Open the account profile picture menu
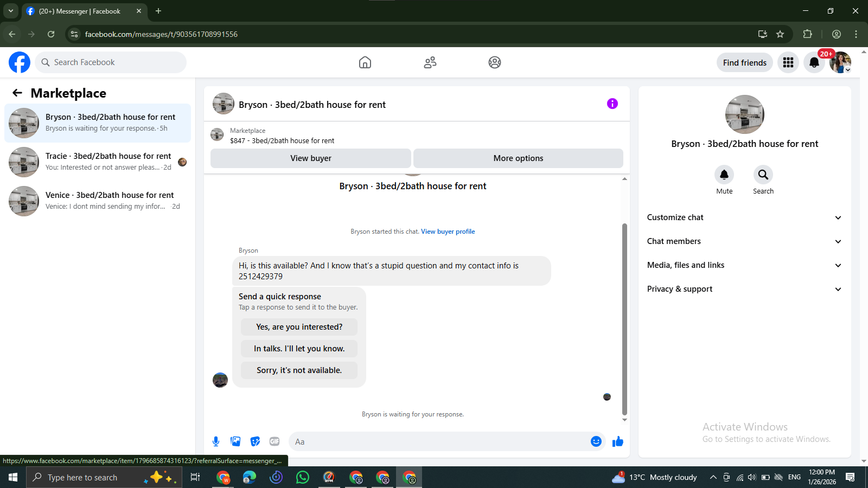Viewport: 868px width, 488px height. pyautogui.click(x=840, y=62)
